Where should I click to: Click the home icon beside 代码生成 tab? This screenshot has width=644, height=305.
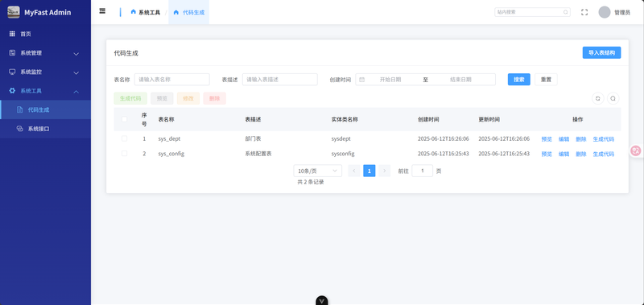point(176,12)
